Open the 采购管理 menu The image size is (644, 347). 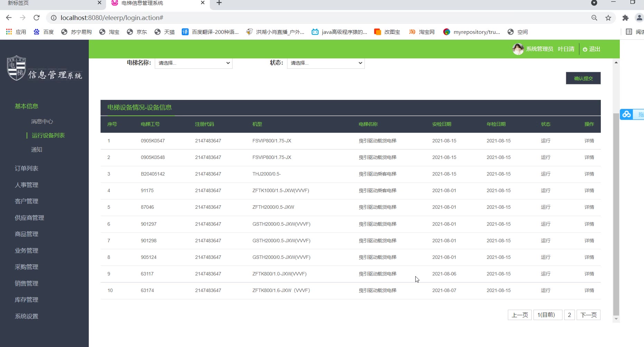27,267
